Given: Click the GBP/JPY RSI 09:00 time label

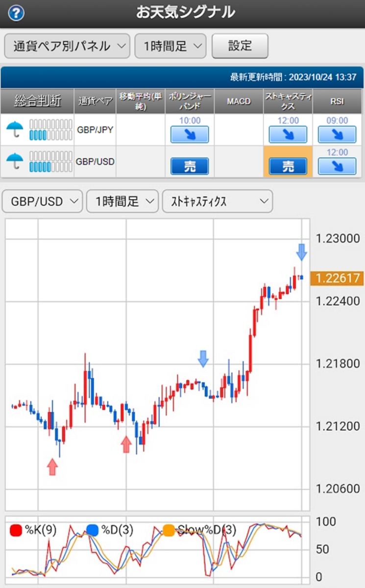Looking at the screenshot, I should pyautogui.click(x=337, y=121).
